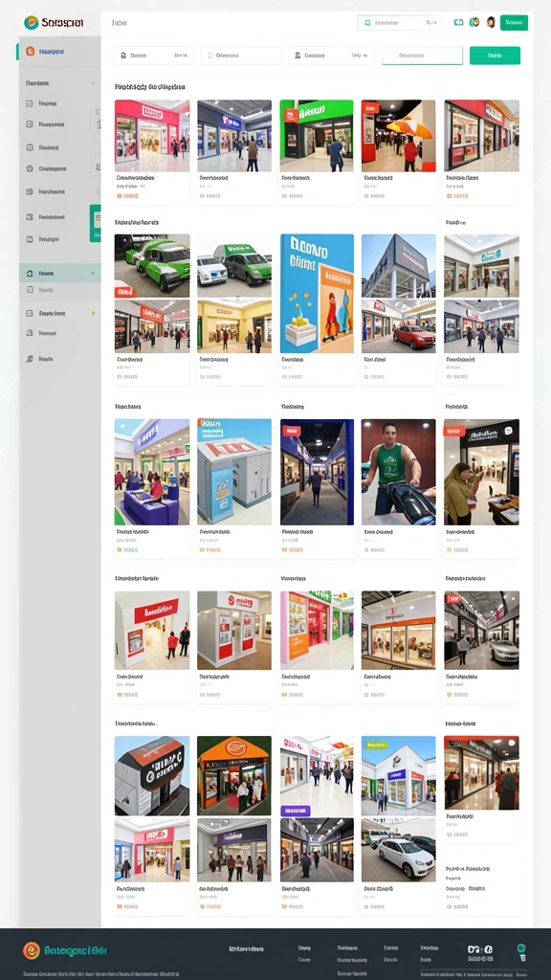
Task: Open the black hexagonal kiosk thumbnail
Action: click(x=152, y=775)
